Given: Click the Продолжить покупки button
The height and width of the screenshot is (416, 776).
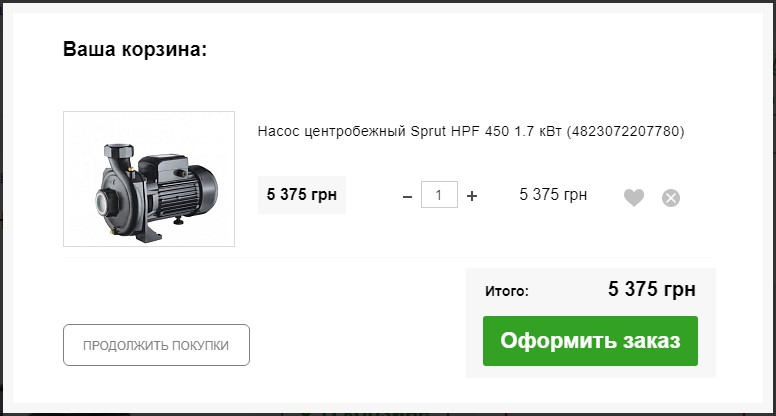Looking at the screenshot, I should point(156,345).
